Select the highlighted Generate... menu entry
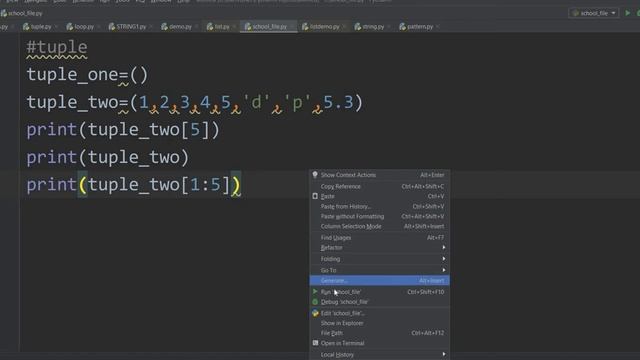The height and width of the screenshot is (360, 640). pyautogui.click(x=380, y=280)
